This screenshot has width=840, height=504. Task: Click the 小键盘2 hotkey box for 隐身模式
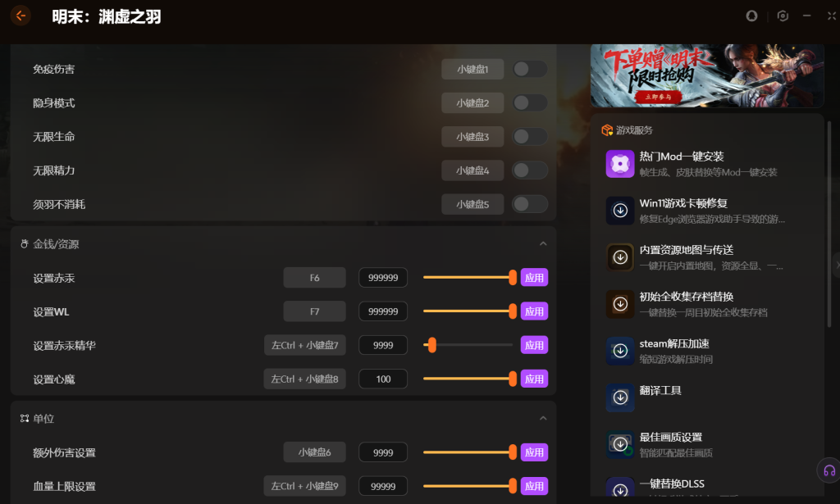tap(472, 102)
